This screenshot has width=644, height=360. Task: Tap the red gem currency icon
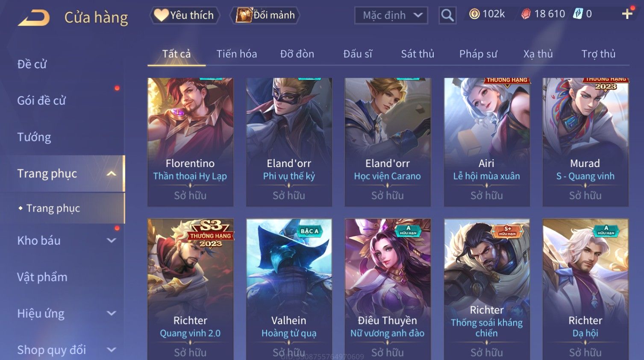(x=526, y=14)
